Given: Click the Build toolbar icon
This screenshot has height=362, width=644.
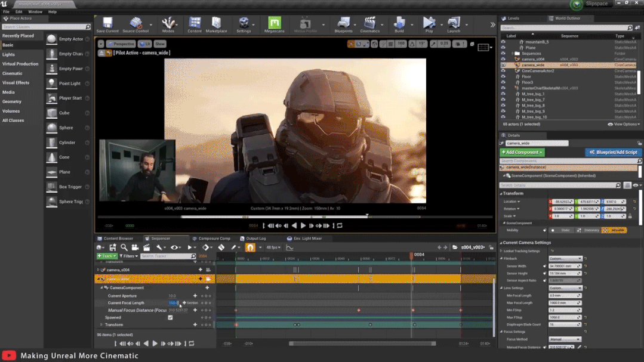Looking at the screenshot, I should point(399,24).
